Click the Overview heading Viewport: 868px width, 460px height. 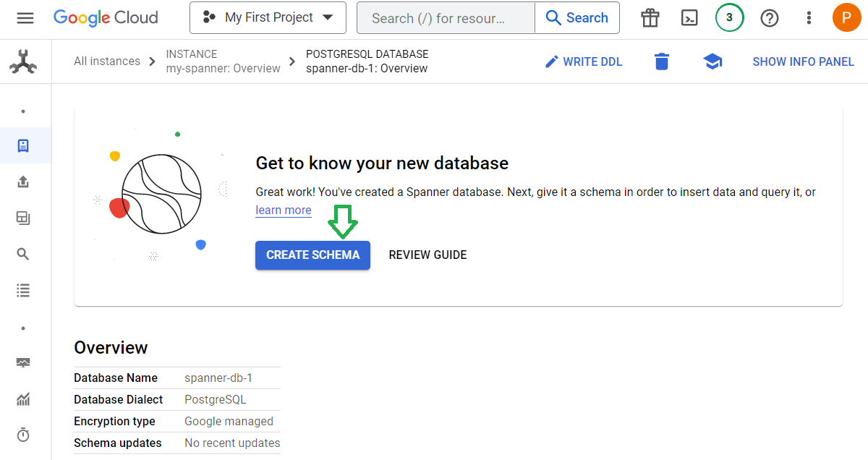111,348
